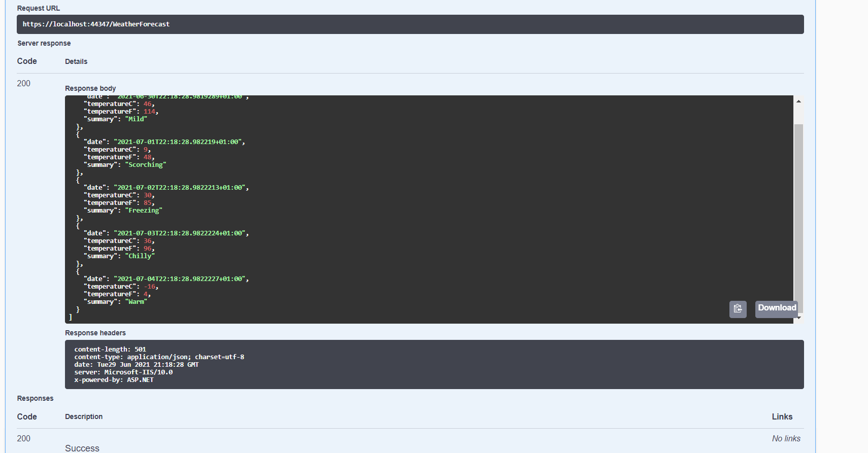Click the content-length: 501 header line

110,350
